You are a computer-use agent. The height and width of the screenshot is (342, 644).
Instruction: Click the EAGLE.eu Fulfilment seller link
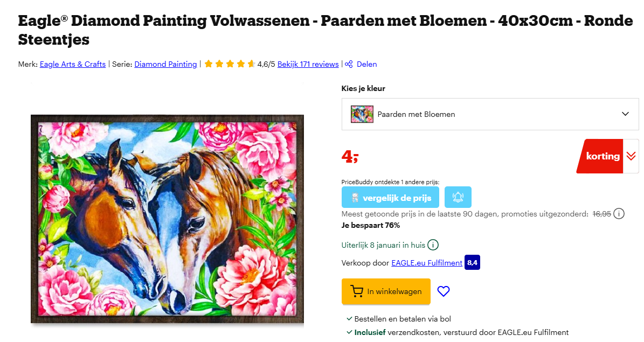426,263
